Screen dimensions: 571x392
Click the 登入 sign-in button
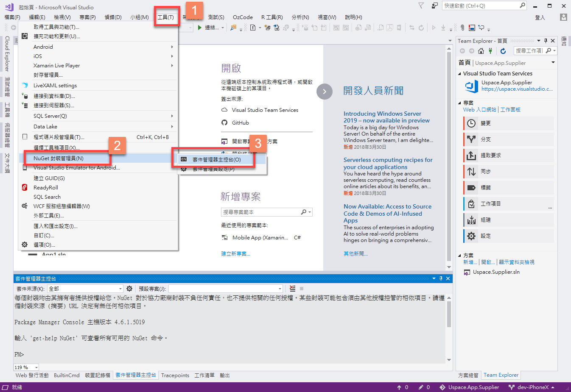pos(540,17)
